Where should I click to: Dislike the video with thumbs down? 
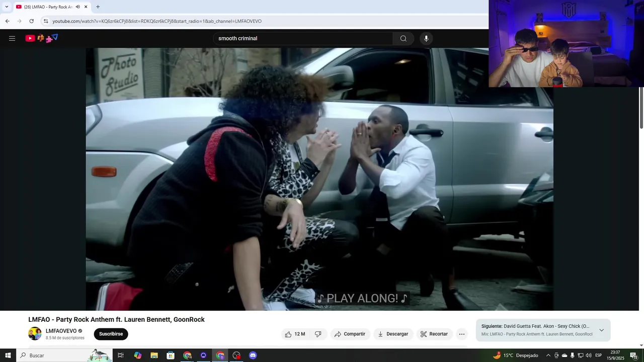[x=318, y=334]
